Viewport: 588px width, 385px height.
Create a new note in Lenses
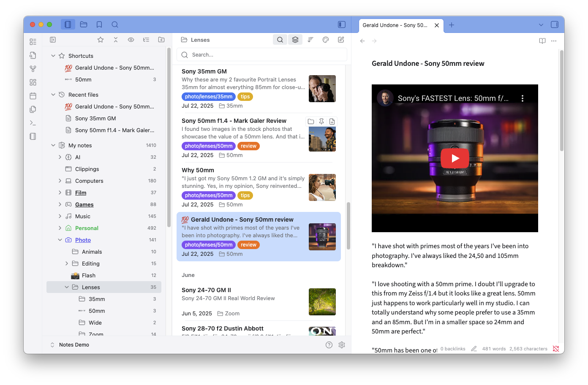[341, 40]
